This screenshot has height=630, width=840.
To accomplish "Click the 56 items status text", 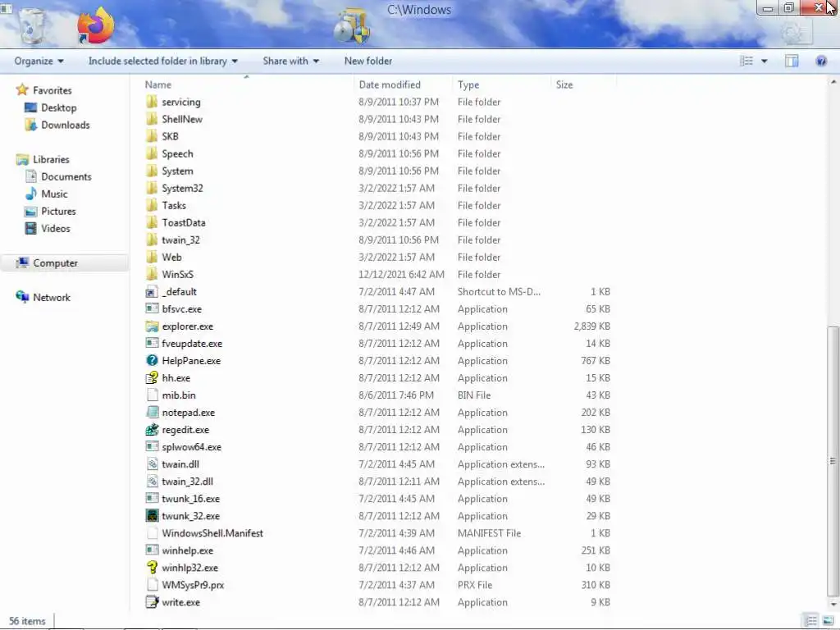I will (x=27, y=621).
